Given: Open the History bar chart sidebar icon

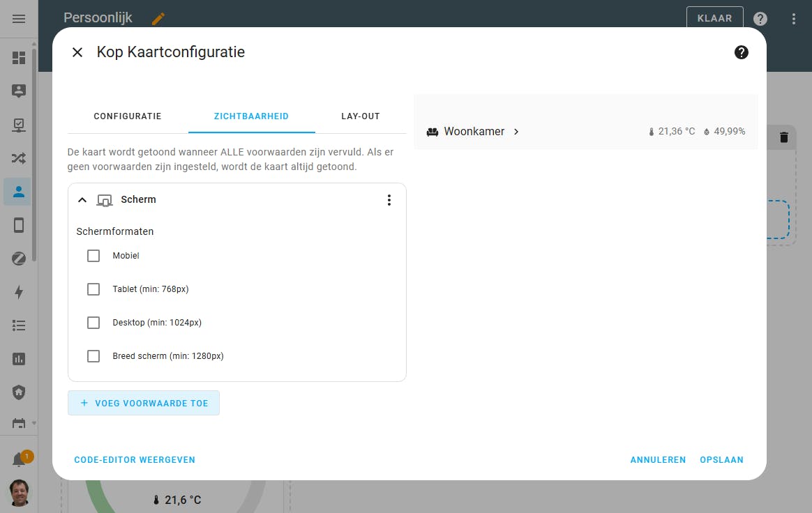Looking at the screenshot, I should (19, 359).
